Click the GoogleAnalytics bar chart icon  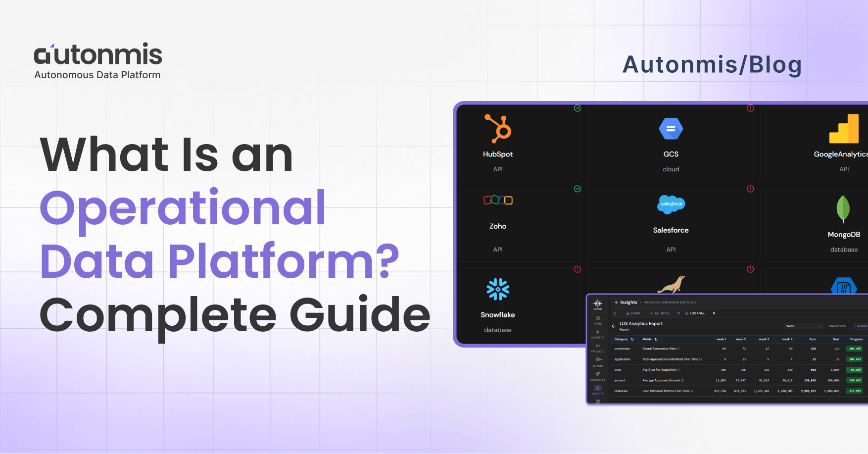[x=844, y=129]
